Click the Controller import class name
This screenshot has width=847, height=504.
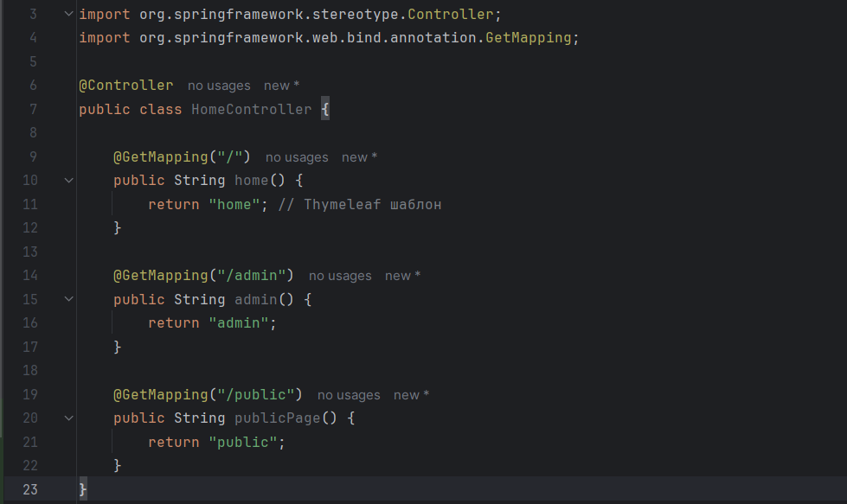451,14
